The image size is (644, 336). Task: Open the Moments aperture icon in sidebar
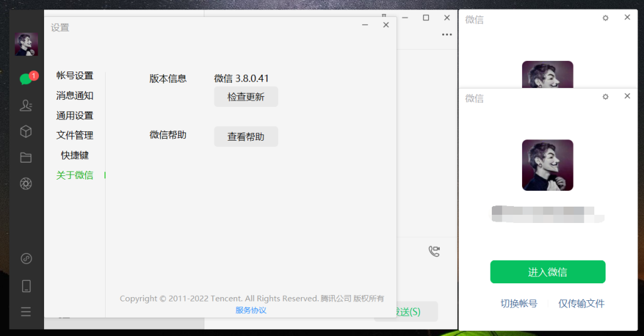coord(26,184)
